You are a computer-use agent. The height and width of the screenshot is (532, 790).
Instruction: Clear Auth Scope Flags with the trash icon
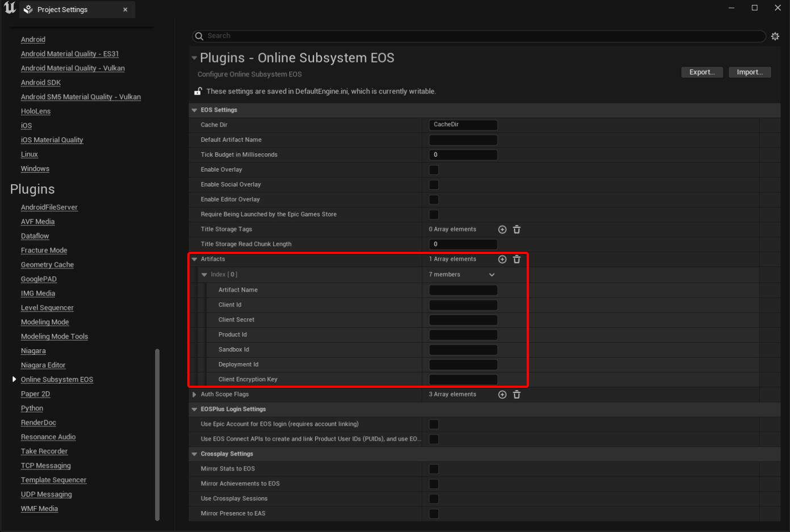(516, 394)
